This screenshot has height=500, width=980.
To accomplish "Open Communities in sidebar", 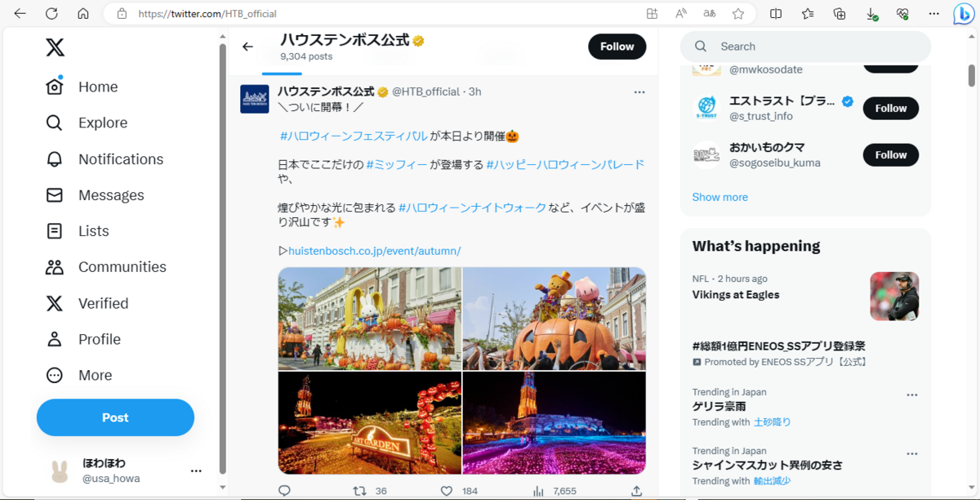I will click(106, 267).
